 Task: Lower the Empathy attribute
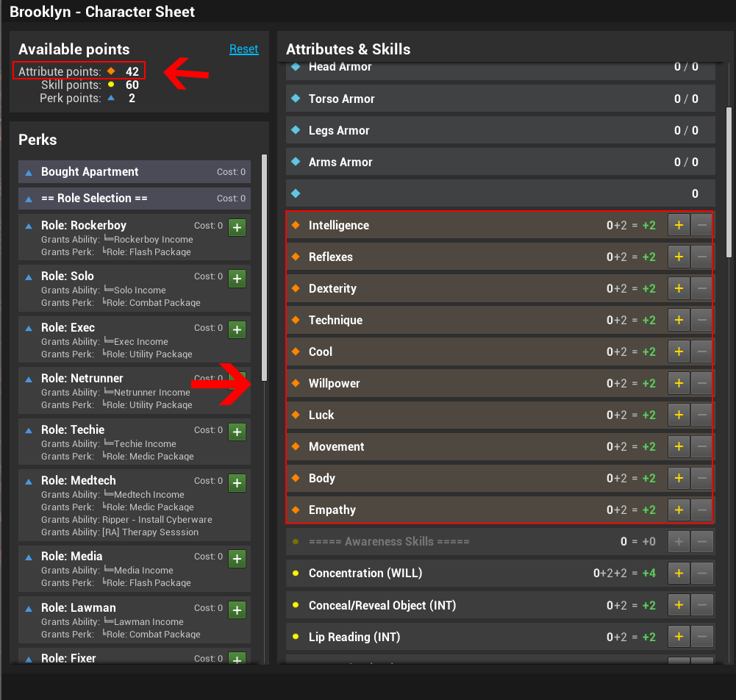point(702,510)
